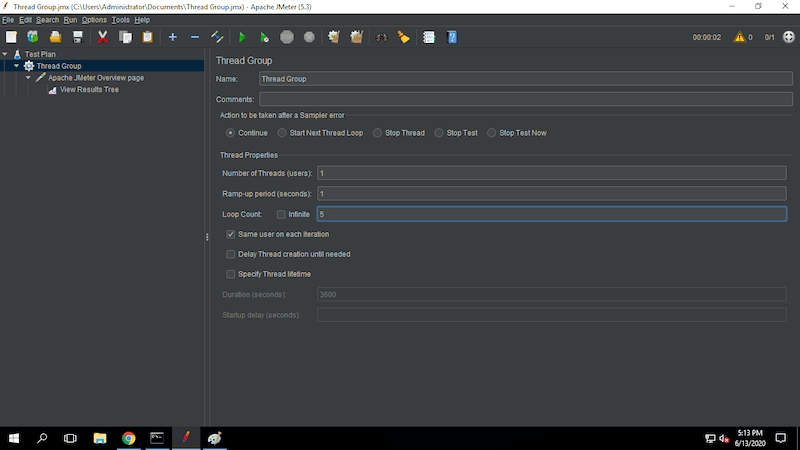Select the Stop Test Now option
Viewport: 800px width, 450px height.
pyautogui.click(x=491, y=133)
